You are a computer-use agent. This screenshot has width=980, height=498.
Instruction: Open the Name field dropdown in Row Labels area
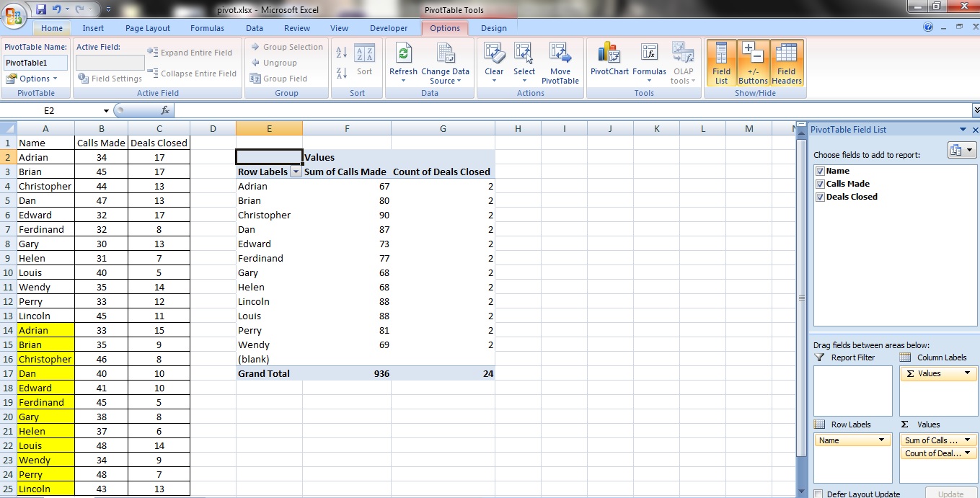[x=881, y=440]
